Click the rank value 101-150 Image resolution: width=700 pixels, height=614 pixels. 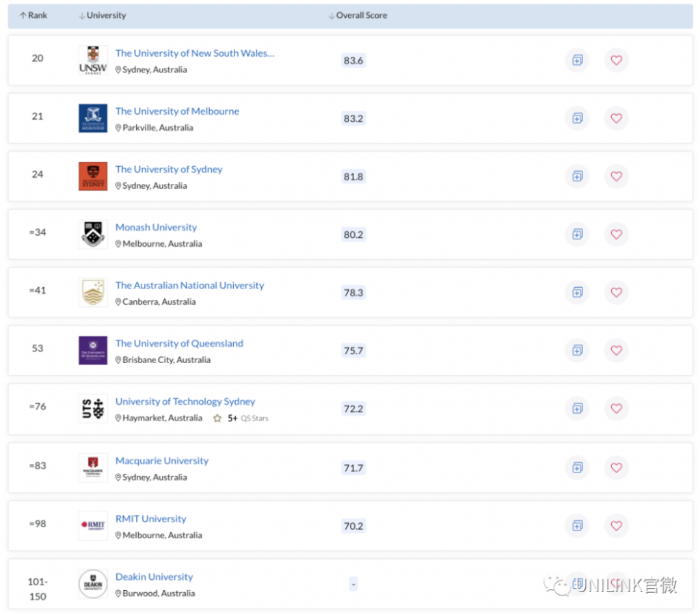point(38,589)
